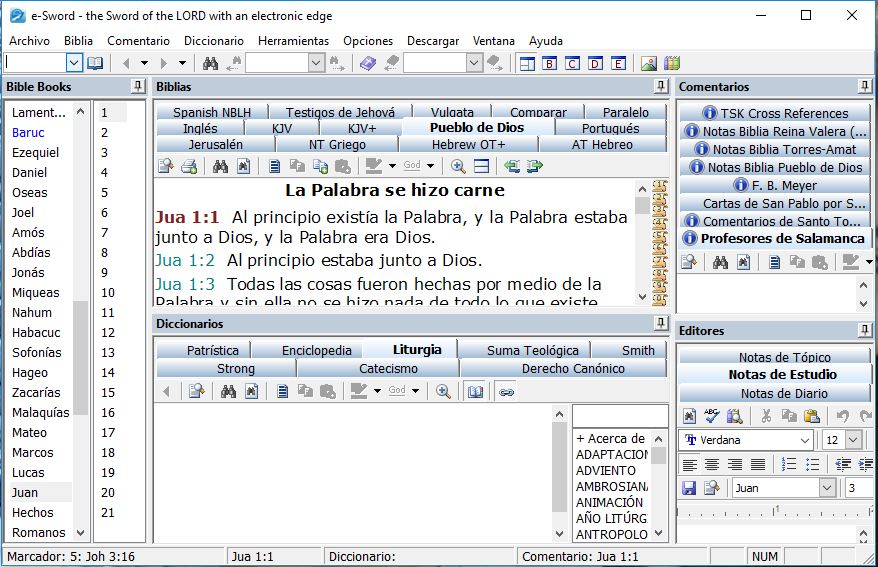Click the window layout icon in main toolbar
This screenshot has height=567, width=878.
pyautogui.click(x=527, y=63)
